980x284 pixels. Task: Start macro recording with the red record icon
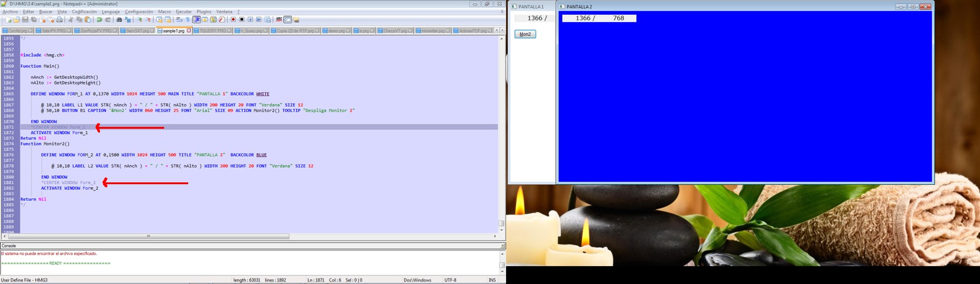[x=233, y=20]
